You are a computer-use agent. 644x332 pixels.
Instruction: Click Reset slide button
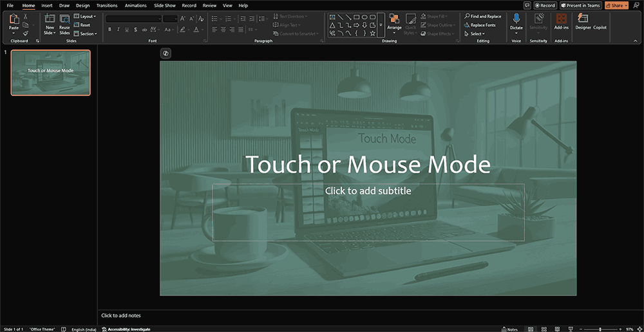82,25
